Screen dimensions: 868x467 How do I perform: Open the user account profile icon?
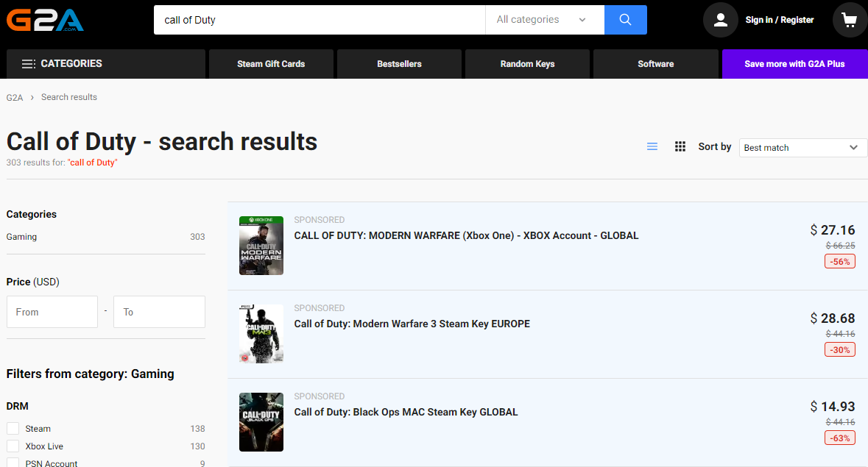(720, 20)
